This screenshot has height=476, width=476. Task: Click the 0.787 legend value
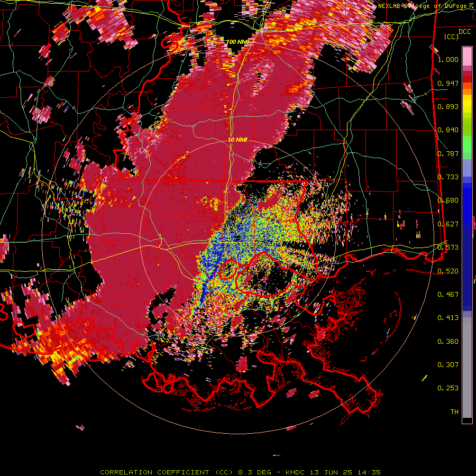point(448,153)
